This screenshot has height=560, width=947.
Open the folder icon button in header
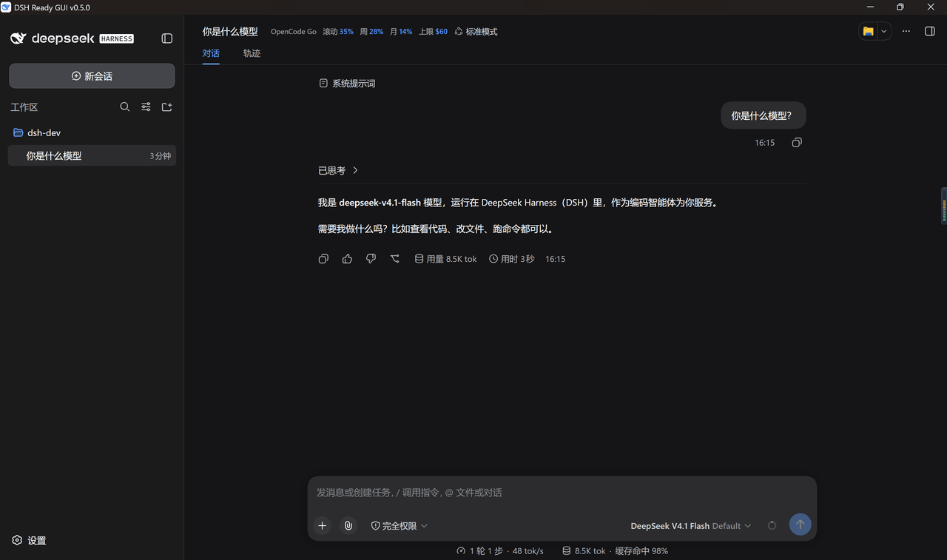(869, 31)
